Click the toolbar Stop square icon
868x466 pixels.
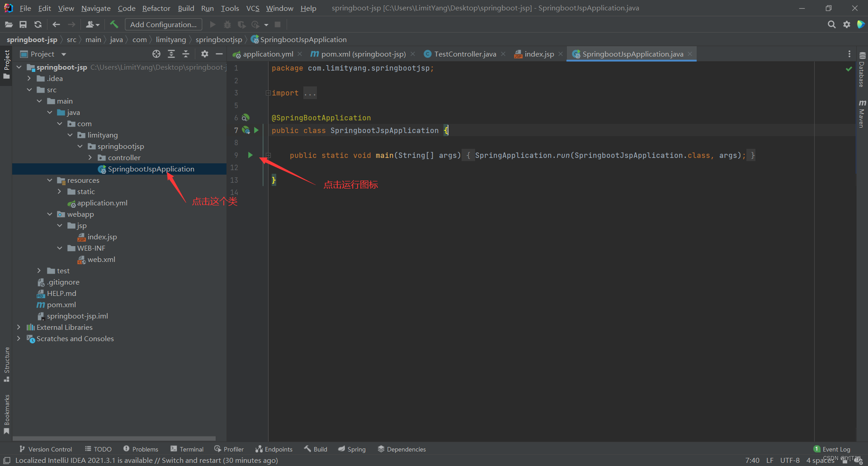tap(278, 24)
